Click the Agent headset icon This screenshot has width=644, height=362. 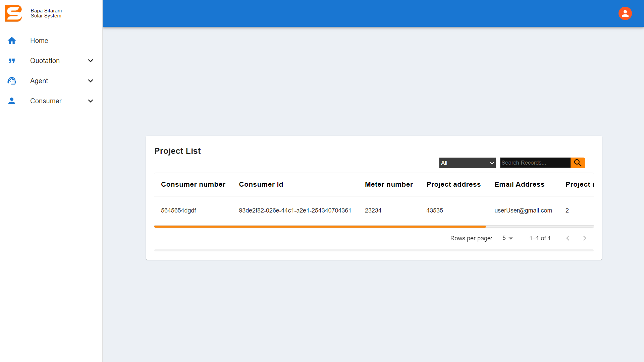[12, 81]
